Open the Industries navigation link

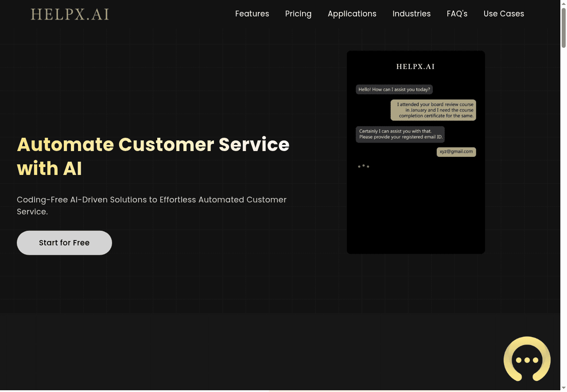pyautogui.click(x=411, y=14)
